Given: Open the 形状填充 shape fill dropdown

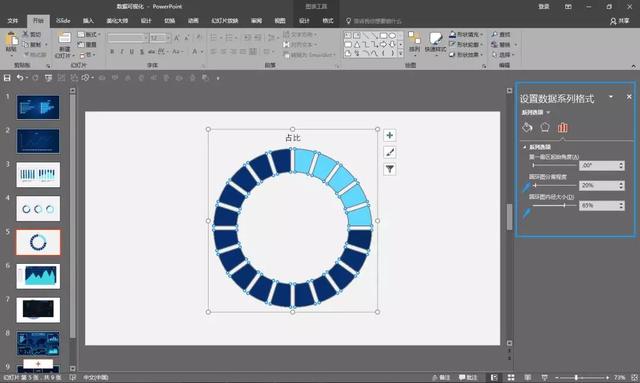Looking at the screenshot, I should (466, 34).
